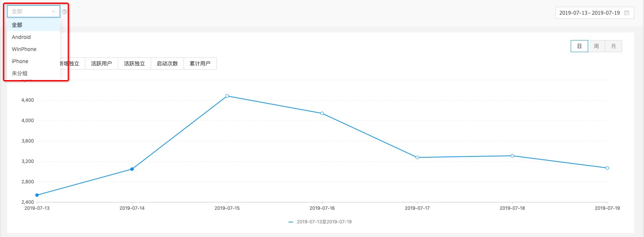
Task: Click the date range input 2019-07-13~2019-07-19
Action: coord(595,13)
